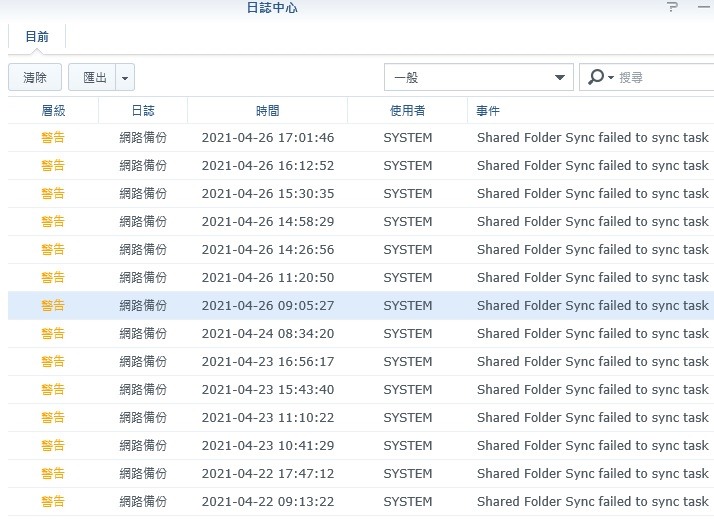This screenshot has height=521, width=714.
Task: Click 警告 level in 09:05:27 row
Action: click(53, 306)
